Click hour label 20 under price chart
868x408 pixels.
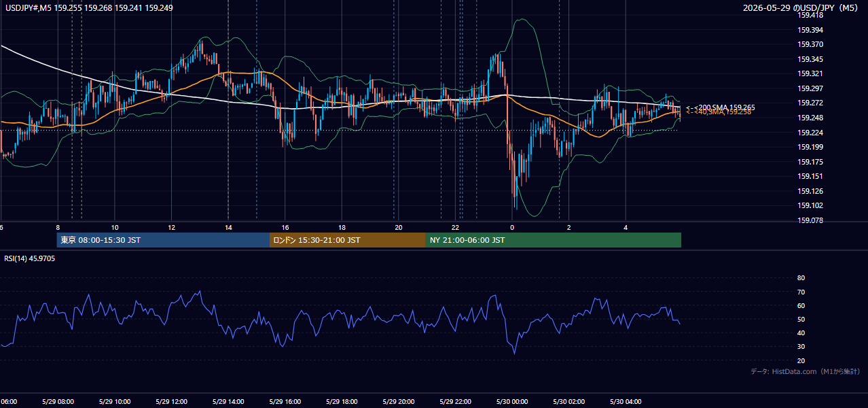399,228
